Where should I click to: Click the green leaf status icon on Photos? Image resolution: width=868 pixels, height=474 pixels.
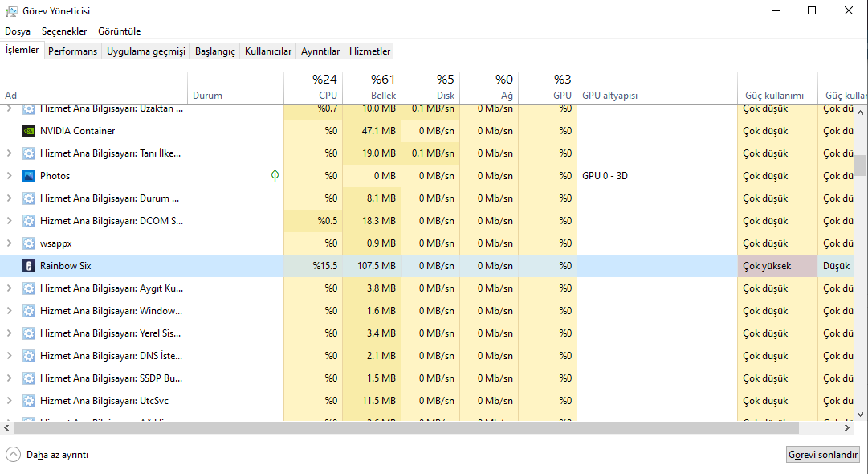[275, 176]
